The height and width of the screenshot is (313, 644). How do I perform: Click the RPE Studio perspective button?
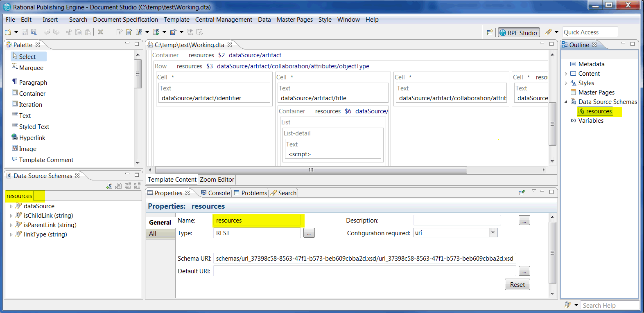(519, 33)
